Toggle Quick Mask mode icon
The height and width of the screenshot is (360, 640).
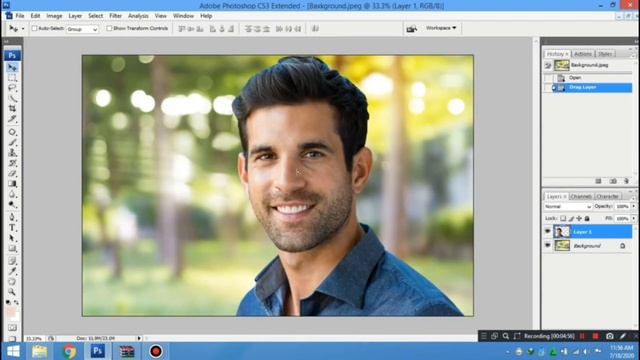(x=12, y=328)
